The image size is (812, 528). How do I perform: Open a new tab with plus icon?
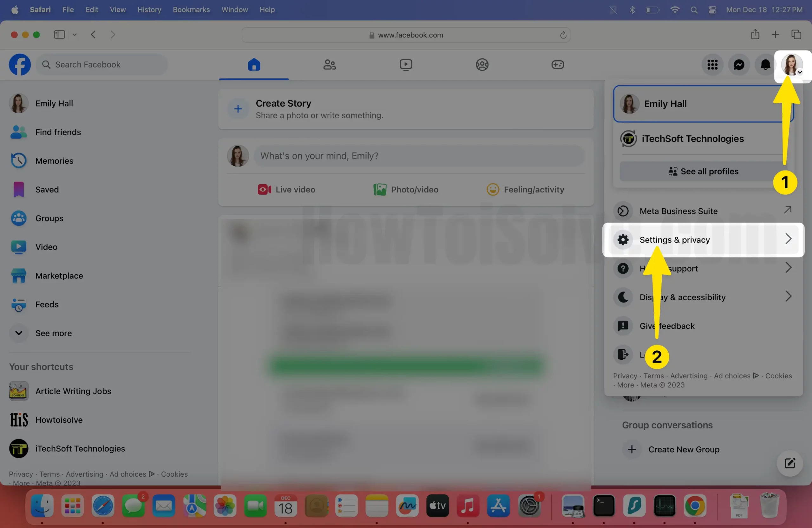tap(775, 35)
